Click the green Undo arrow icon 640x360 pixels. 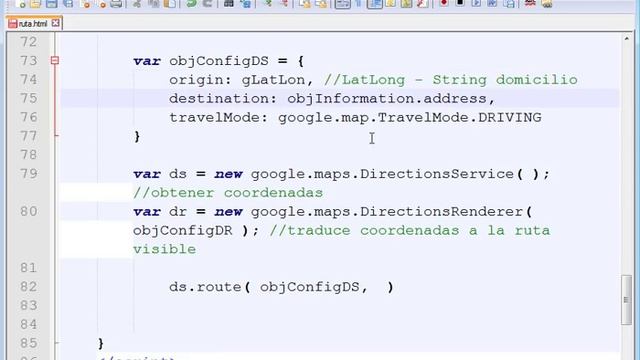click(x=191, y=4)
